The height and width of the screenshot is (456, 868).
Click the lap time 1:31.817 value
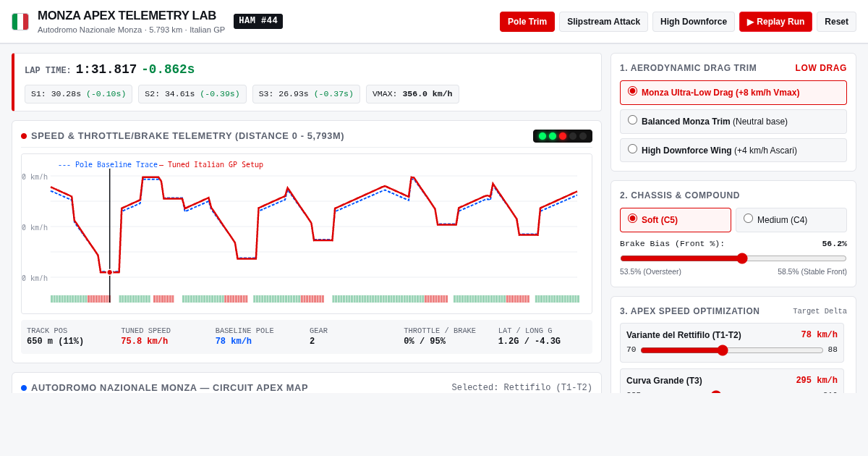pos(106,69)
